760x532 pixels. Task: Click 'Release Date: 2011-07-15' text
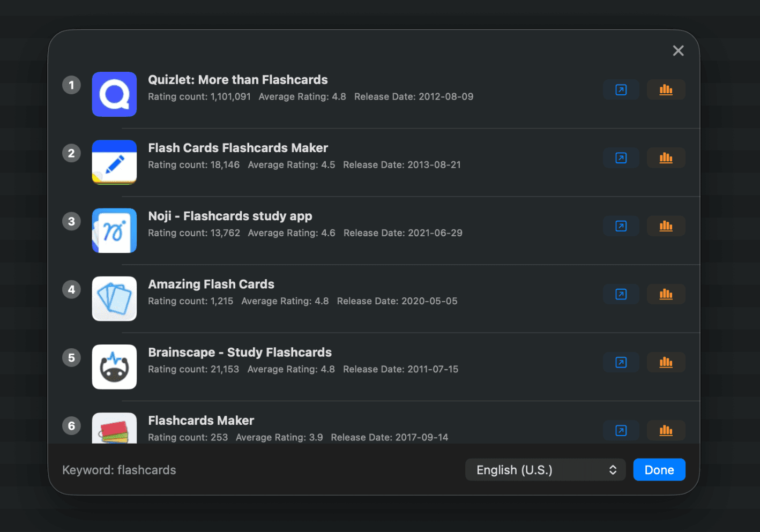(401, 369)
